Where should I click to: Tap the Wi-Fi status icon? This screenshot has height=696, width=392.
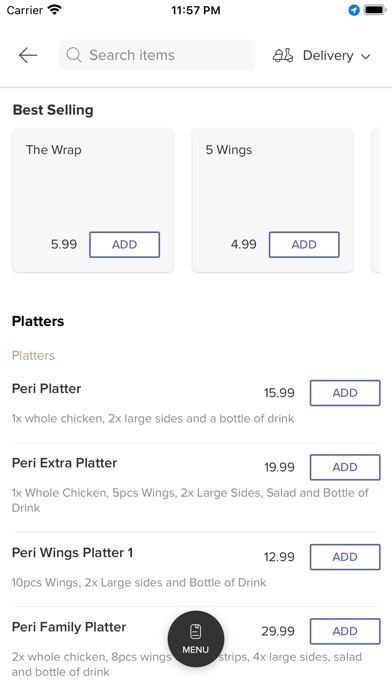point(55,10)
